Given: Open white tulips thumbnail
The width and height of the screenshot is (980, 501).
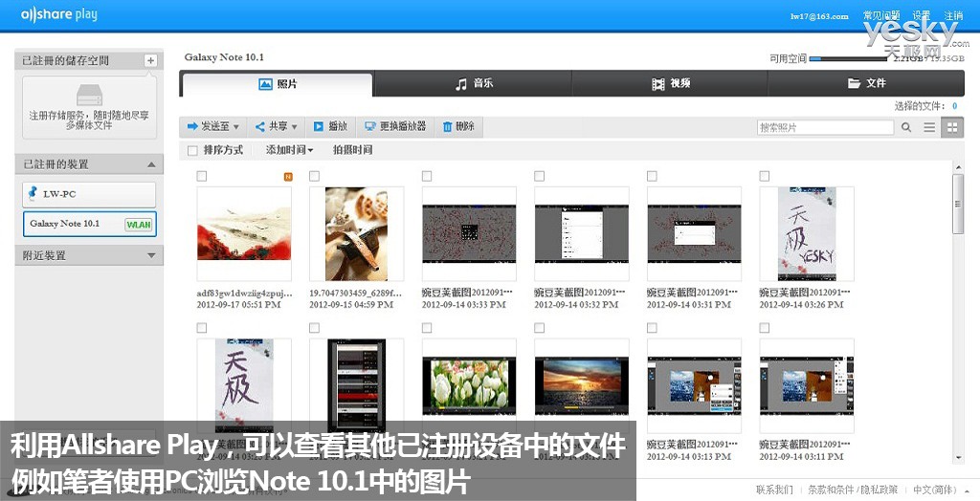Looking at the screenshot, I should [x=469, y=386].
